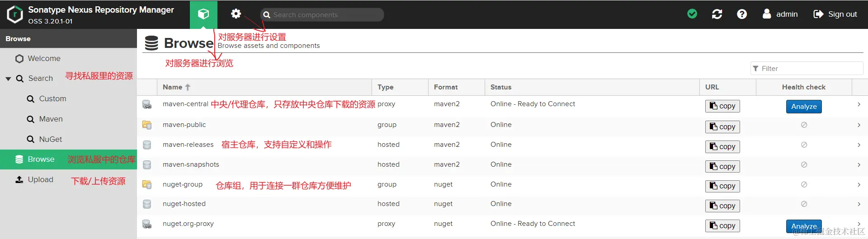Expand maven-public row chevron

859,125
